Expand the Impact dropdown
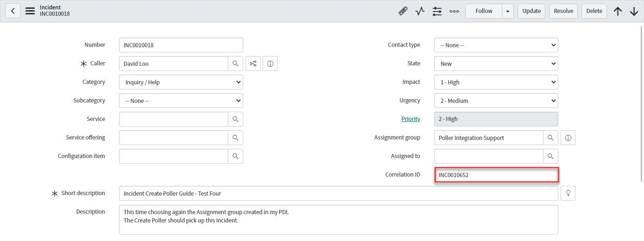The image size is (644, 241). pos(496,82)
